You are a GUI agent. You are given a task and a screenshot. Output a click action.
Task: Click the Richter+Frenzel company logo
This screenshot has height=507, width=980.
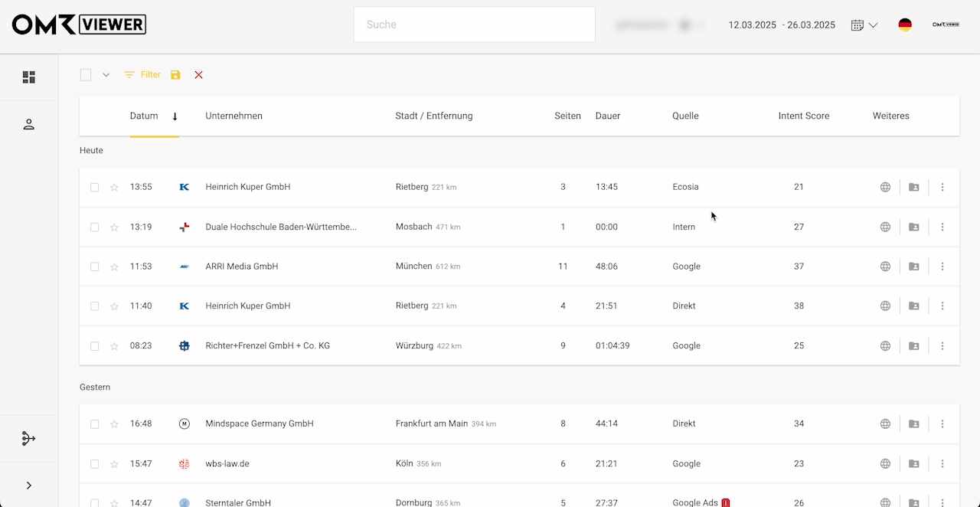tap(184, 346)
